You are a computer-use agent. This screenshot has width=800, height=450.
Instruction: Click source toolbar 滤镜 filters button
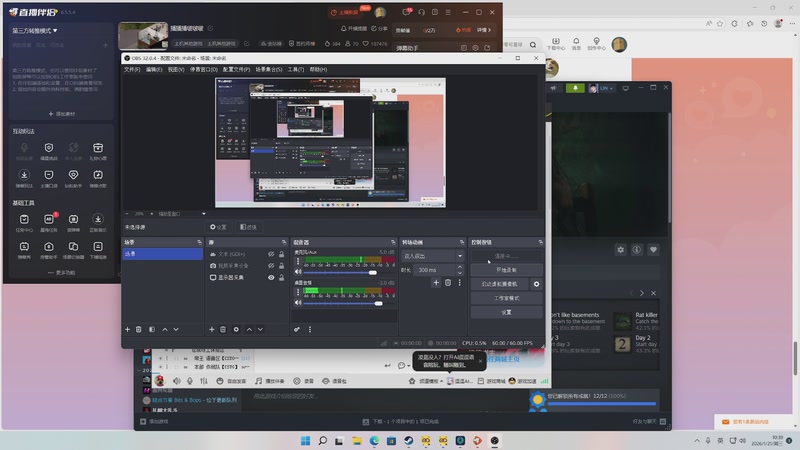(x=248, y=227)
